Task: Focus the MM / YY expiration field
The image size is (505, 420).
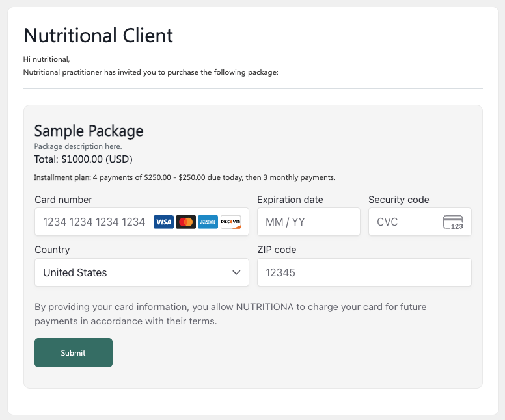Action: (308, 222)
